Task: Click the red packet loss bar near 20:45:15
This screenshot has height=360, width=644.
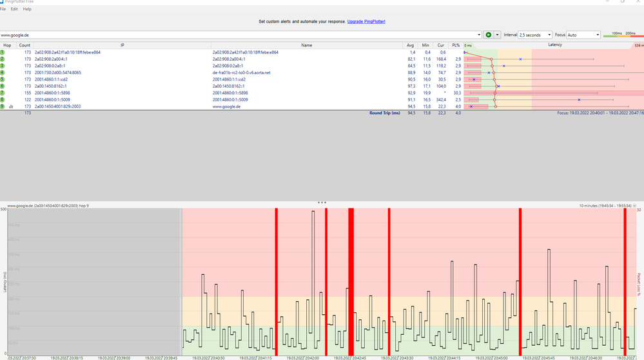Action: coord(520,282)
